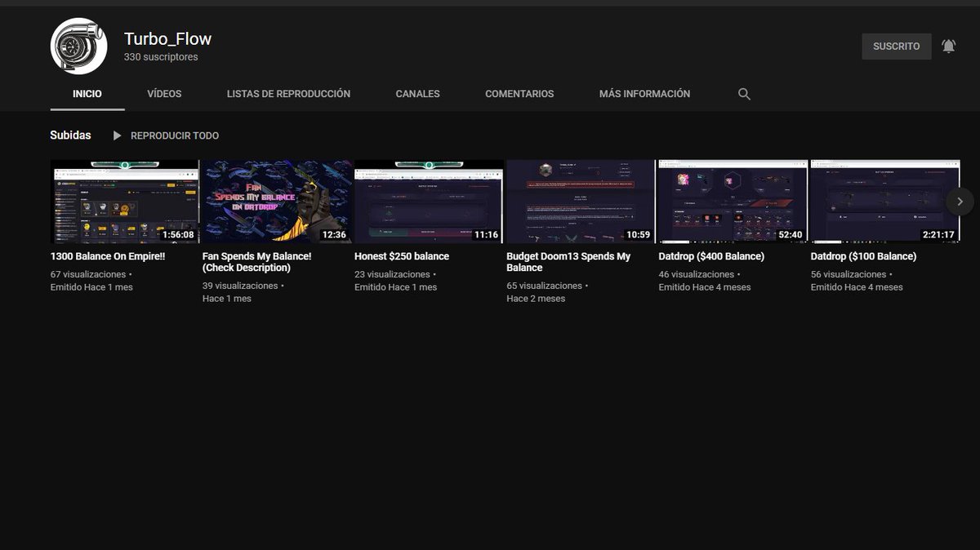Toggle the notification bell icon
Viewport: 980px width, 550px height.
948,47
